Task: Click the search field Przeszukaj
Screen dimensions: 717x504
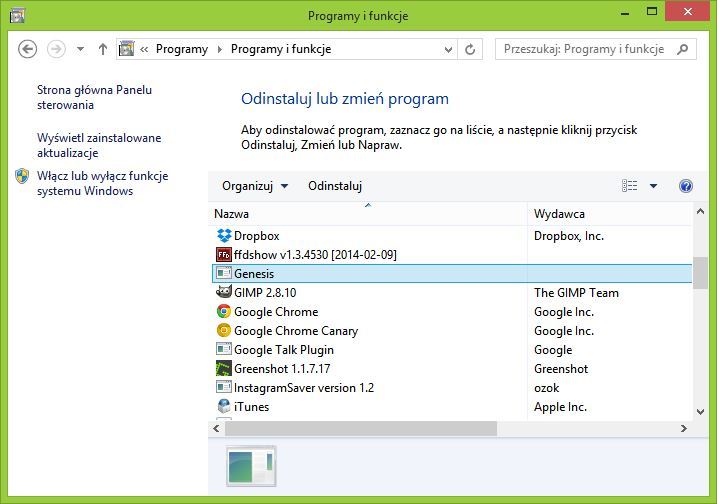Action: tap(583, 49)
